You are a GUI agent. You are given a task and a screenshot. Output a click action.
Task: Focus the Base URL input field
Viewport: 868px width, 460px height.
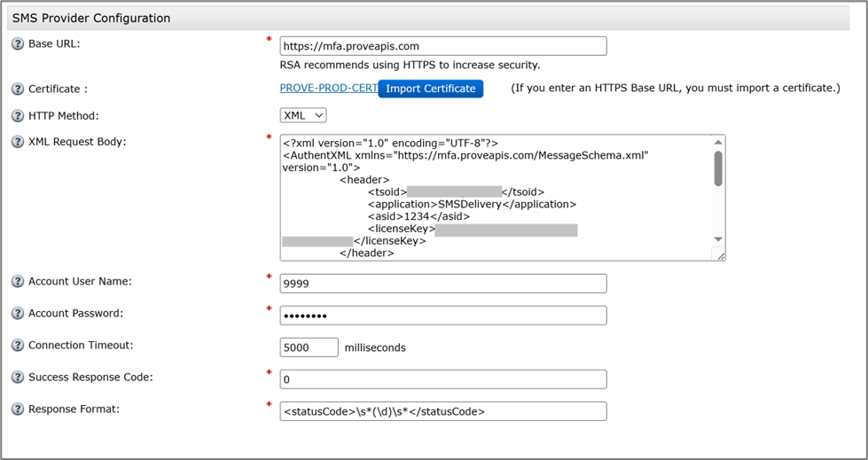[x=443, y=46]
